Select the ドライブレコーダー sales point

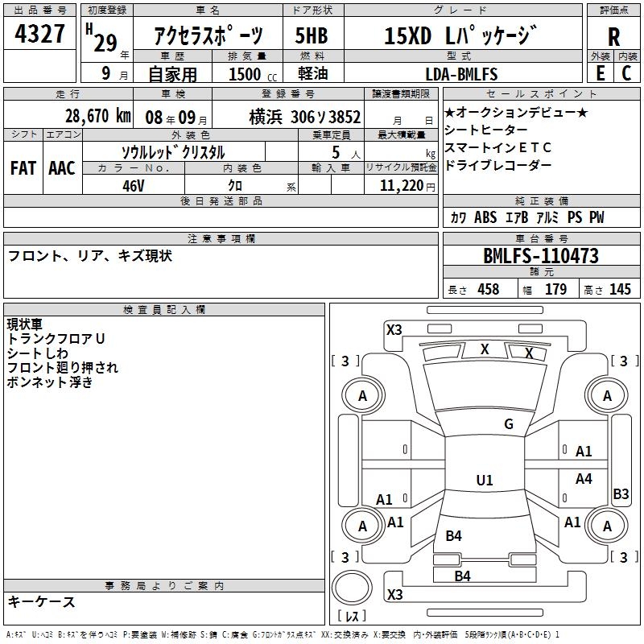coord(497,165)
